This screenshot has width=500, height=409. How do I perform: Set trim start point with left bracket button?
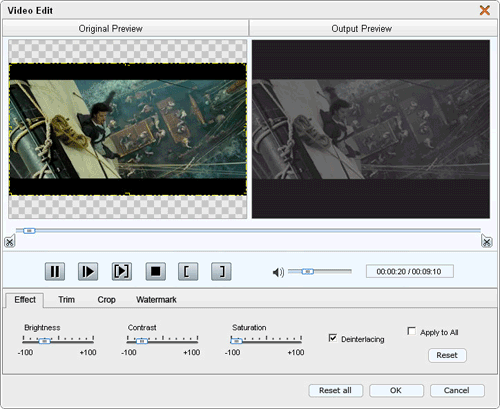(x=188, y=271)
